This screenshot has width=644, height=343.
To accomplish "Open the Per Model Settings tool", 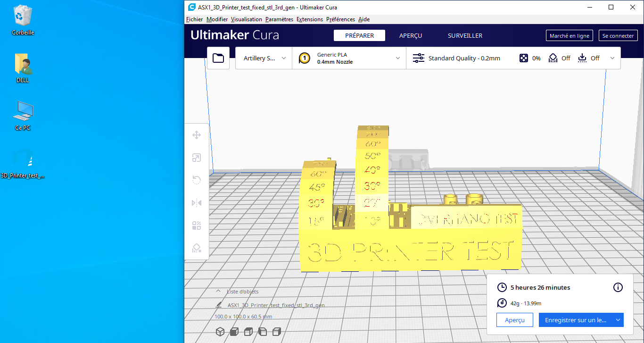I will 197,226.
